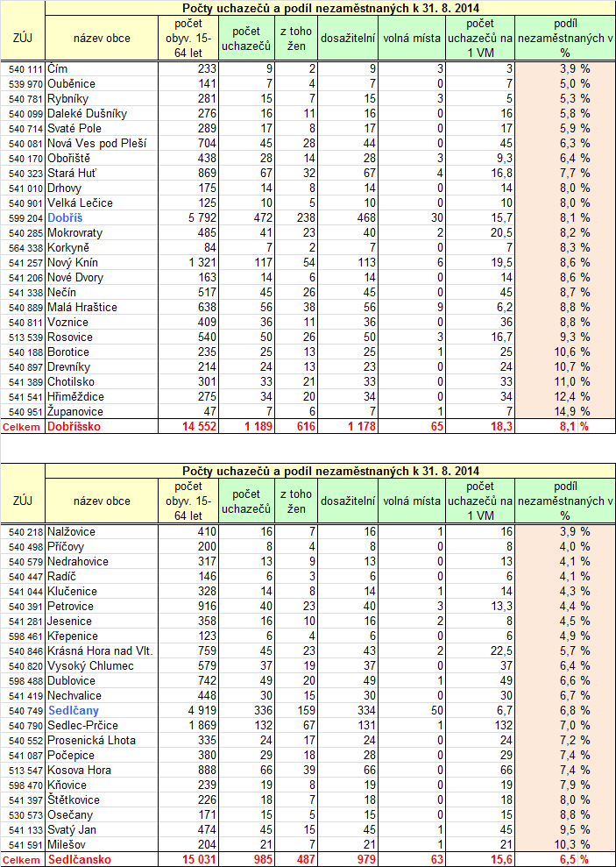Click the Jesenice name cell
This screenshot has width=616, height=867.
102,622
